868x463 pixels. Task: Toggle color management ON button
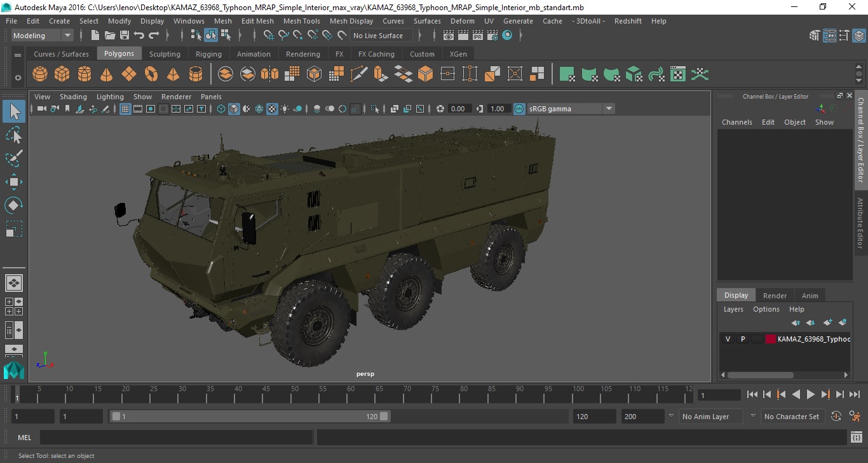point(519,109)
